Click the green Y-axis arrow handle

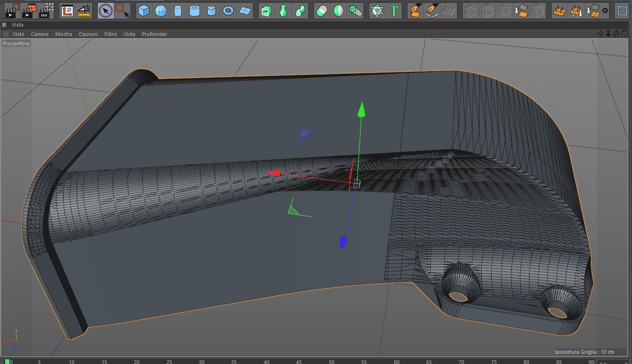[x=361, y=110]
